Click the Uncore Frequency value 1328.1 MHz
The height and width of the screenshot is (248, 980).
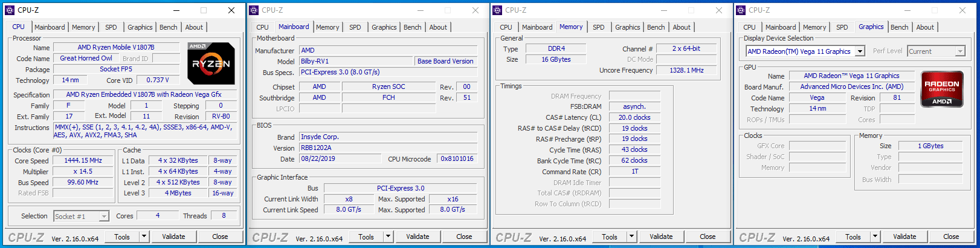tap(686, 70)
